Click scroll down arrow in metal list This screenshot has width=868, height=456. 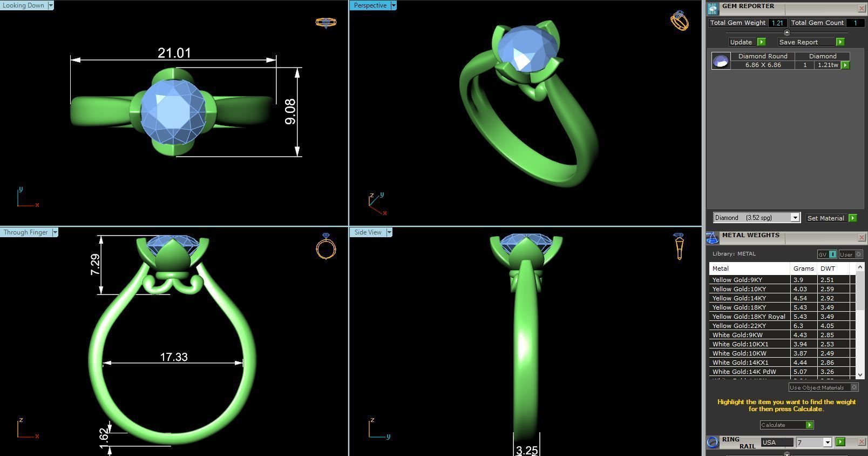coord(860,374)
